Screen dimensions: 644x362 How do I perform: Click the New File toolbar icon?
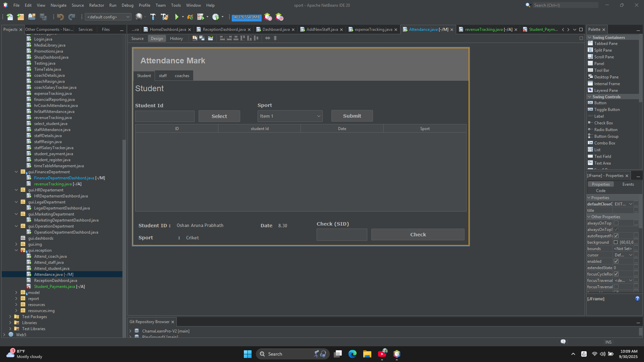point(10,17)
